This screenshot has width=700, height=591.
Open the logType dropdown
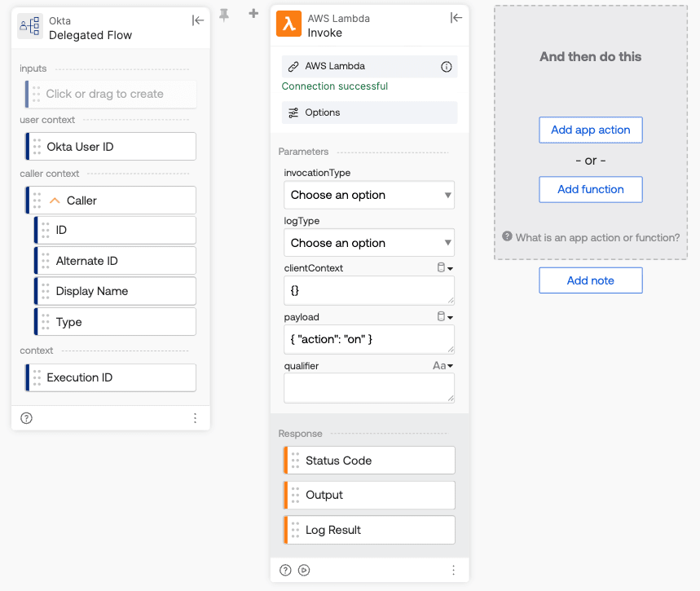pyautogui.click(x=369, y=243)
